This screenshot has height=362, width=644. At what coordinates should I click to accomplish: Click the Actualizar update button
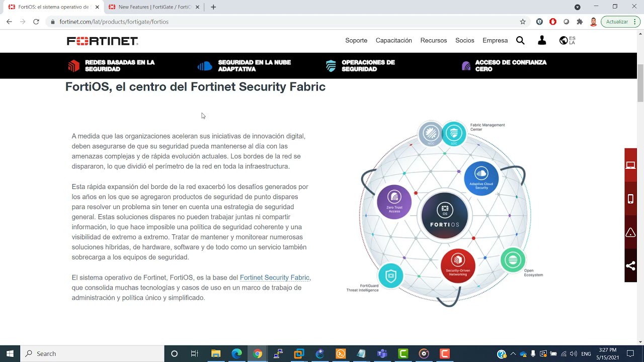(x=617, y=22)
